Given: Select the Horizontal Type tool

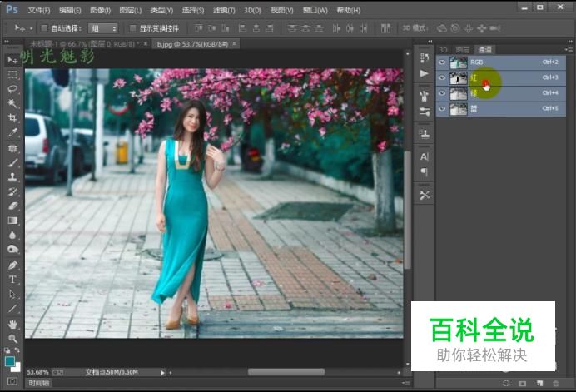Looking at the screenshot, I should click(12, 279).
